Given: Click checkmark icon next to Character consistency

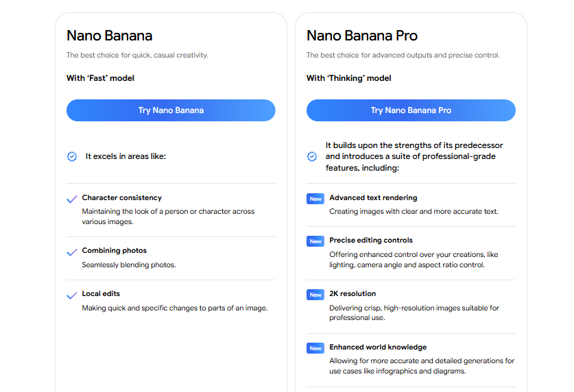Looking at the screenshot, I should [72, 199].
